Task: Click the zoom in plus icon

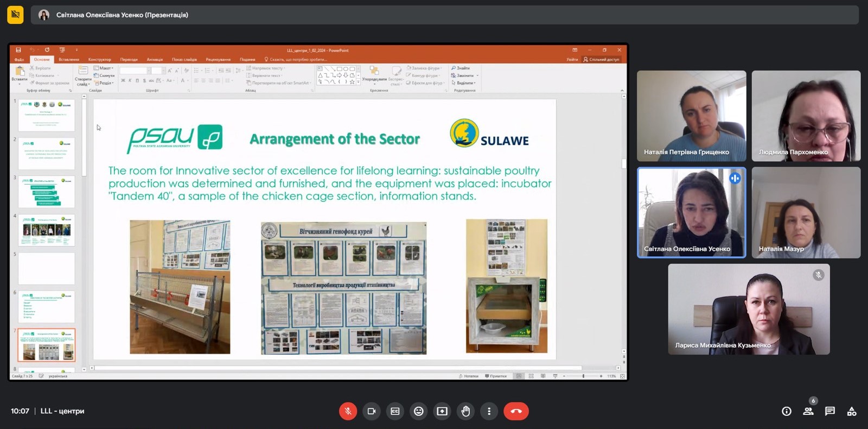Action: coord(601,376)
